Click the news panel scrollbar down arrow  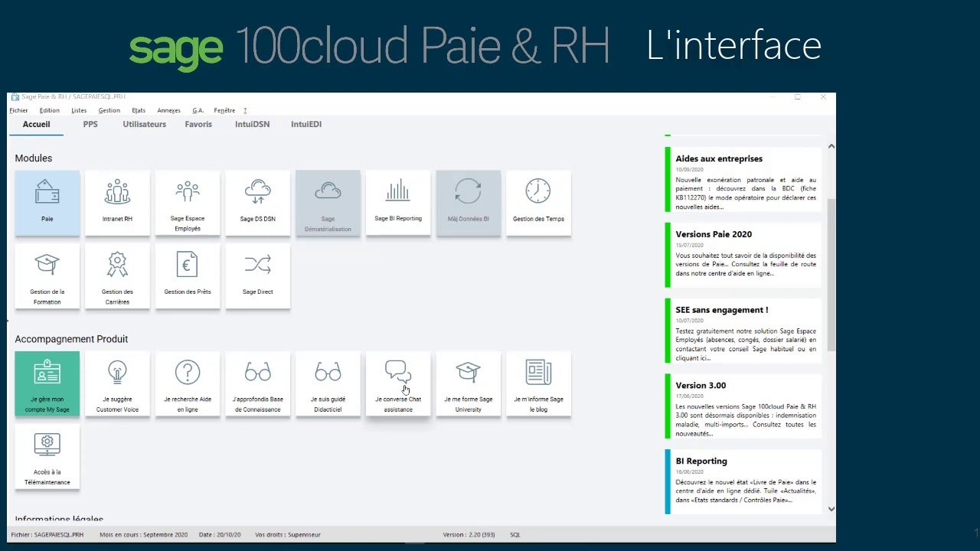831,508
